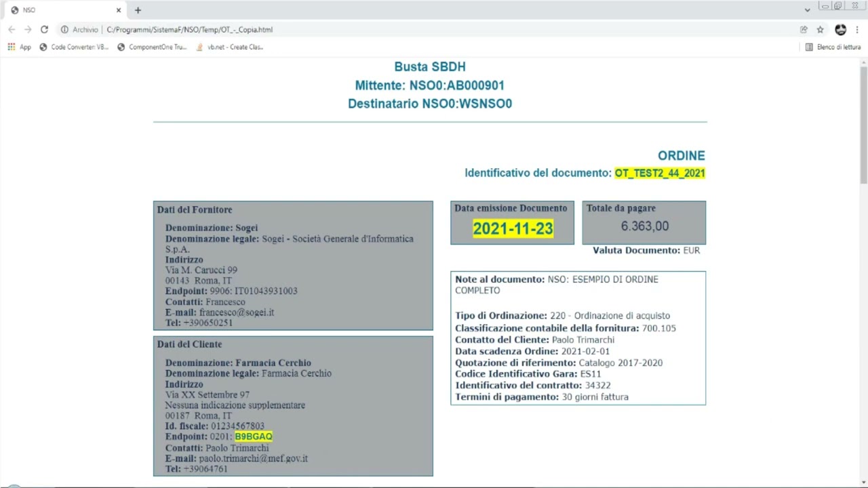Click the ORDINE title
The image size is (868, 488).
point(682,156)
